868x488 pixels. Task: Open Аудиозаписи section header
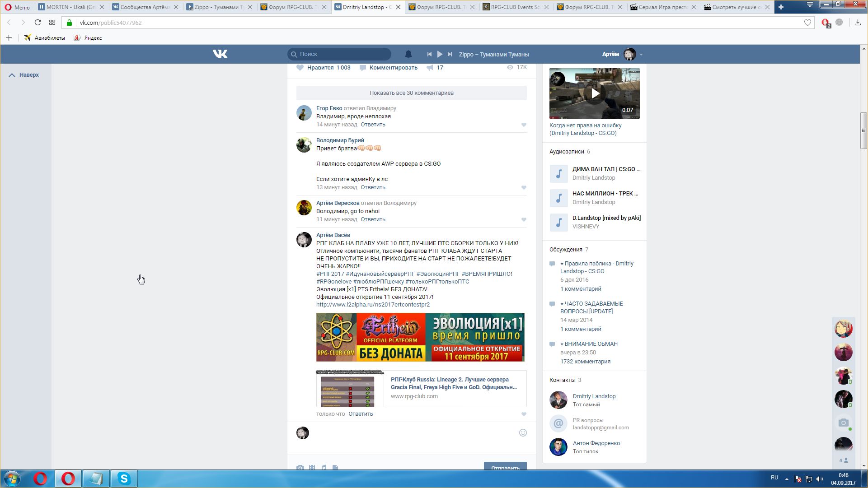[x=567, y=152]
